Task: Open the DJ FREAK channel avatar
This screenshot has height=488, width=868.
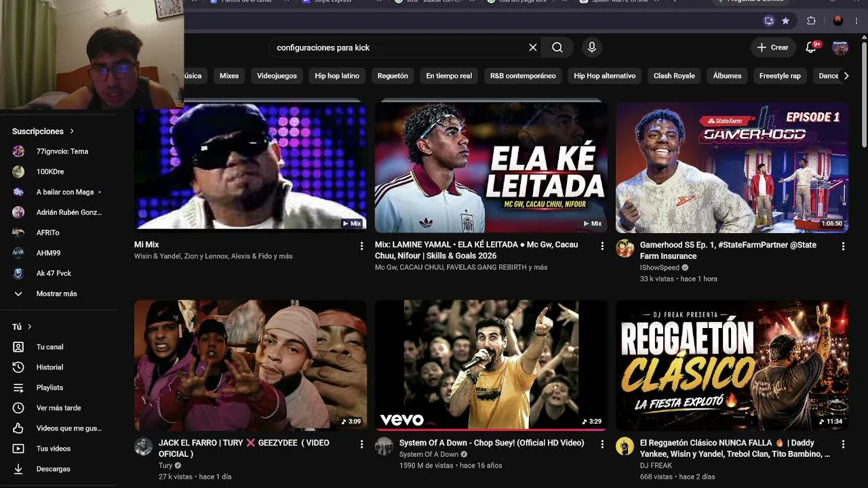Action: click(625, 446)
